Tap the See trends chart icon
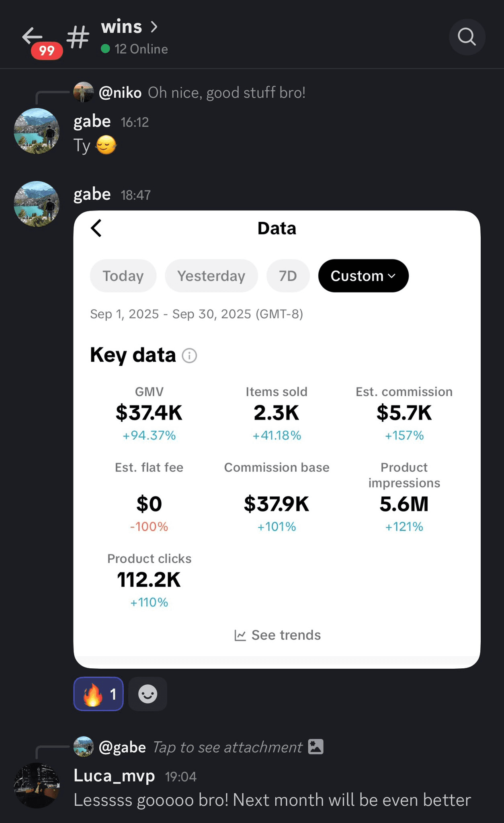 [240, 635]
